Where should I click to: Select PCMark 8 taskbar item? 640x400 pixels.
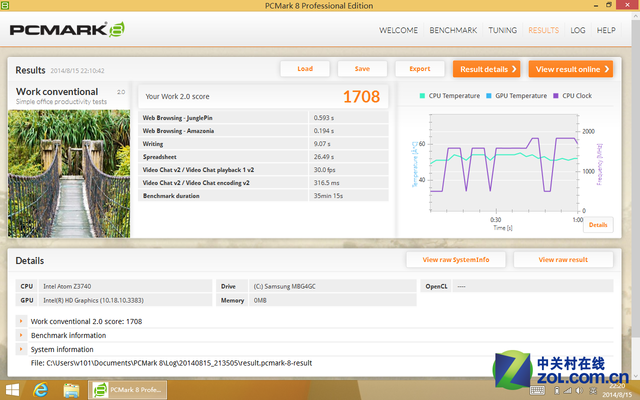(x=127, y=390)
